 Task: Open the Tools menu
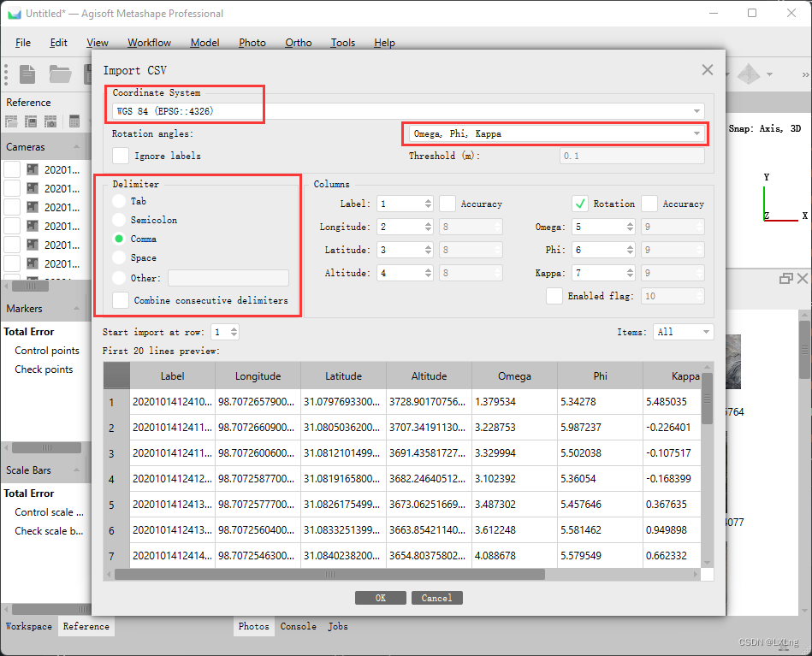pyautogui.click(x=343, y=43)
